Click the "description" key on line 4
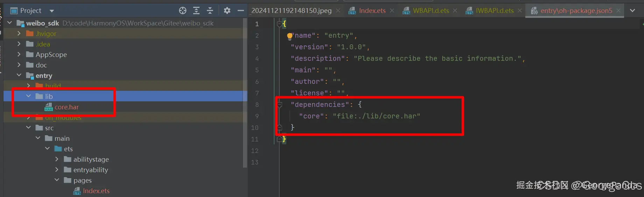644x197 pixels. pyautogui.click(x=318, y=58)
